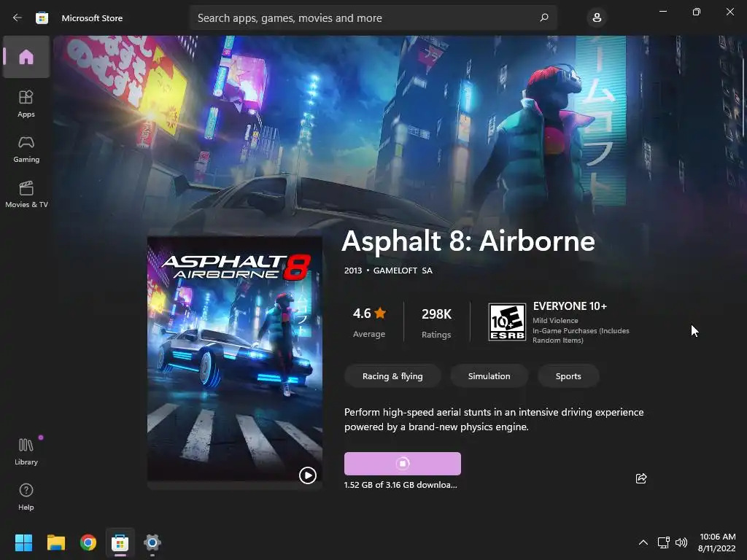The image size is (747, 560).
Task: Click the Microsoft Store taskbar icon
Action: (120, 542)
